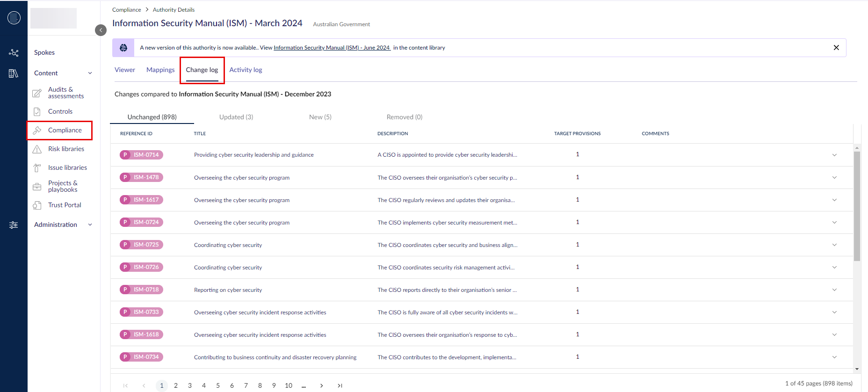
Task: Expand the ISM-0714 row chevron
Action: [x=834, y=155]
